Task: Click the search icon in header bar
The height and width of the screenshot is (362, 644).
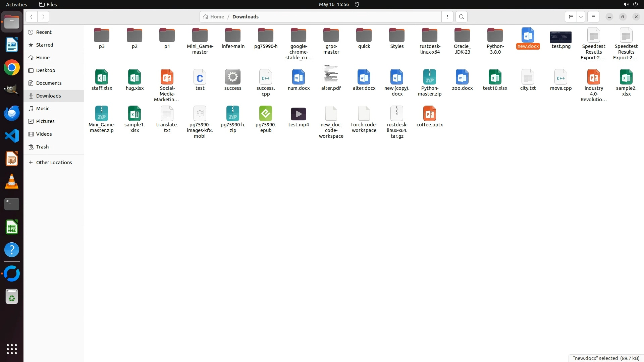Action: 461,17
